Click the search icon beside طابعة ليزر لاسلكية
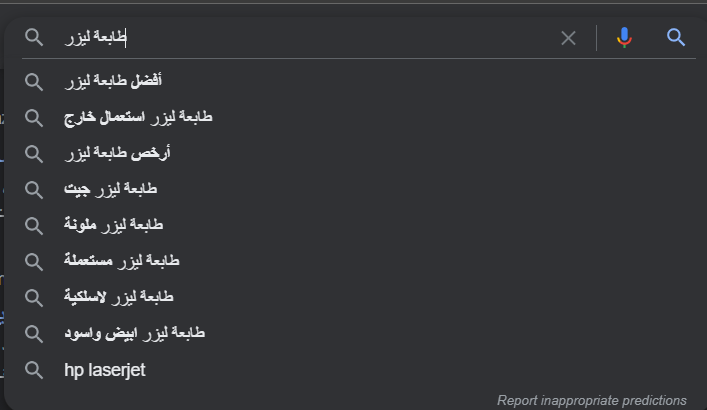The height and width of the screenshot is (410, 707). point(34,297)
